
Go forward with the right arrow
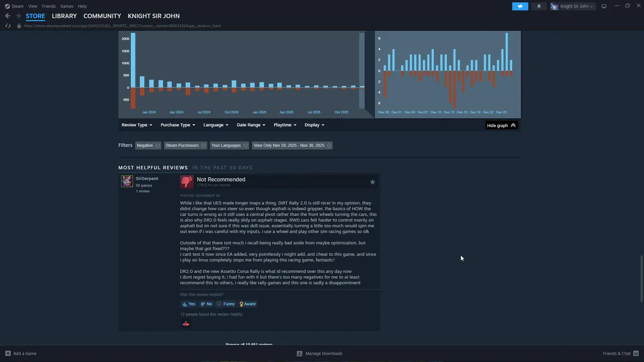click(x=18, y=16)
